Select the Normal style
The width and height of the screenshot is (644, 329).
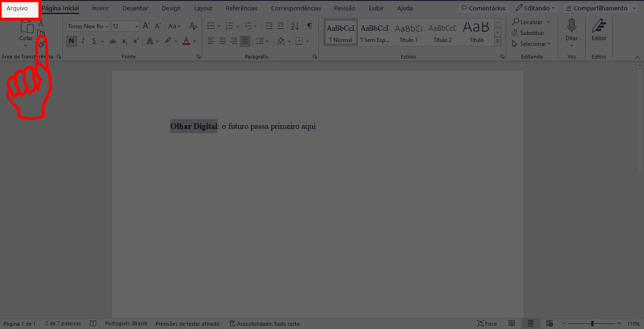[x=340, y=33]
